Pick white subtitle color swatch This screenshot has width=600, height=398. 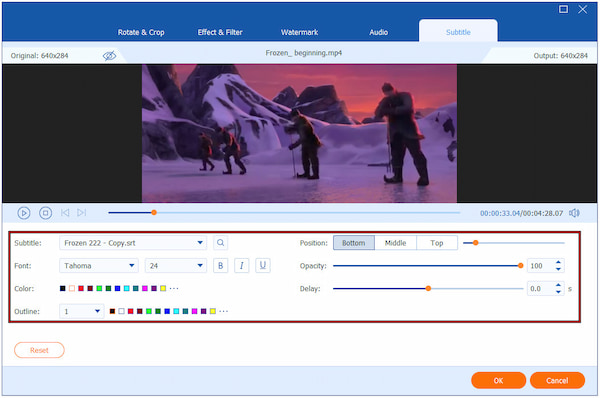click(72, 289)
